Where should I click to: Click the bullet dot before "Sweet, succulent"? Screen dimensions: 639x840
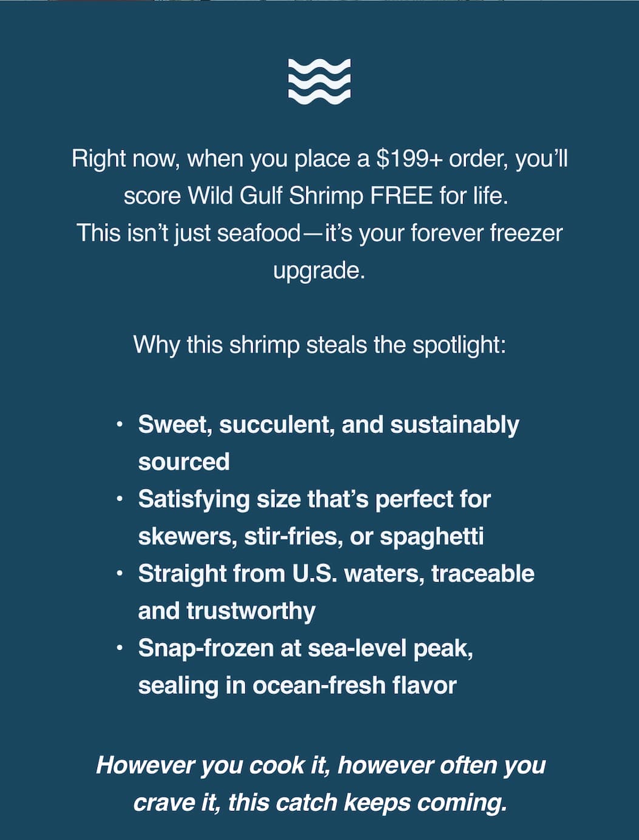point(120,425)
